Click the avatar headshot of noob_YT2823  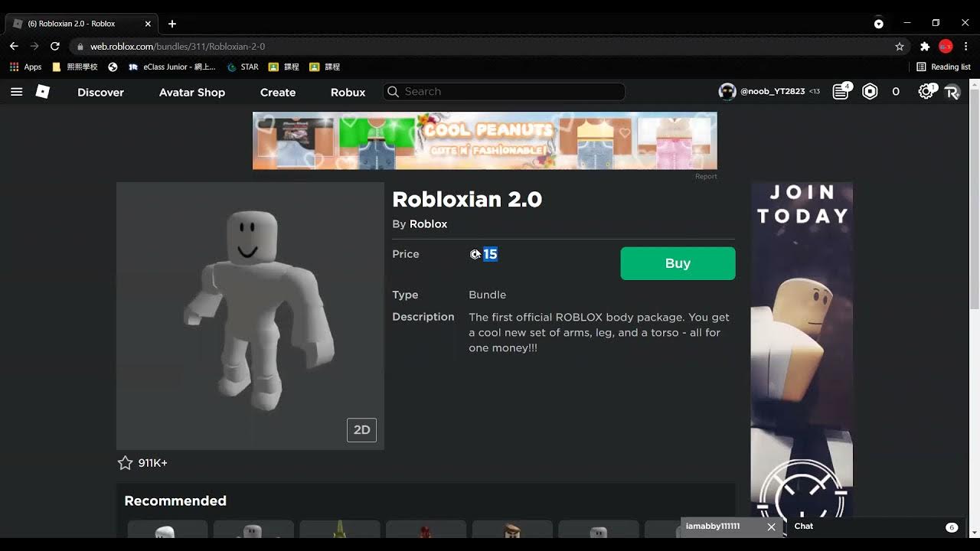coord(727,92)
